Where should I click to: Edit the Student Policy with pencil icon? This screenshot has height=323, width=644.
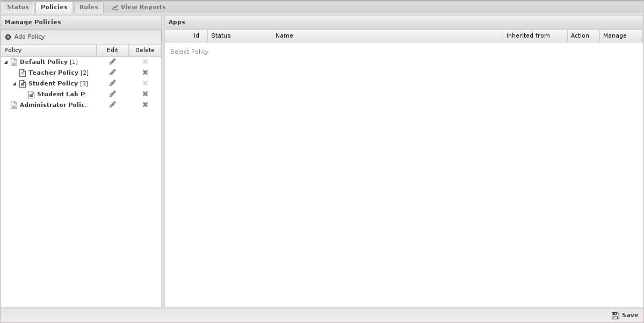pos(113,83)
